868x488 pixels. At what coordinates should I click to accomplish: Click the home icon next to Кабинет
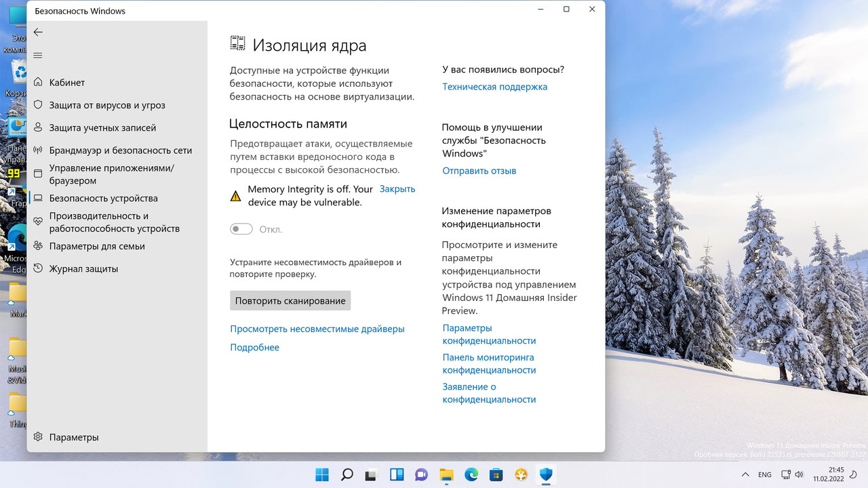(38, 83)
